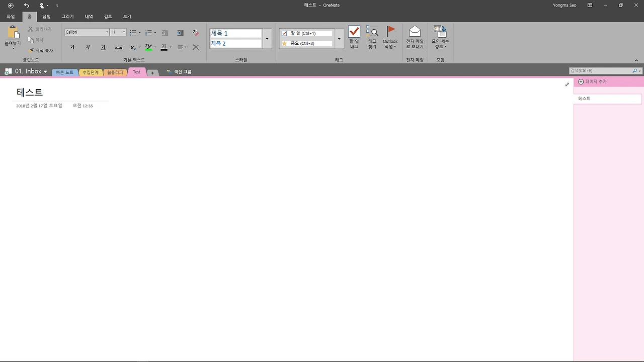Apply the black font color
The image size is (644, 362).
[x=164, y=47]
